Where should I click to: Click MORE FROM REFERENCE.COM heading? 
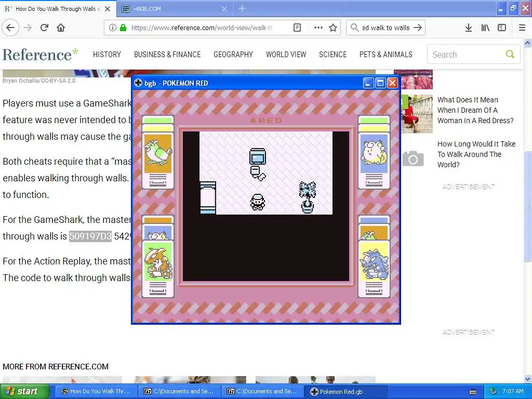[56, 367]
